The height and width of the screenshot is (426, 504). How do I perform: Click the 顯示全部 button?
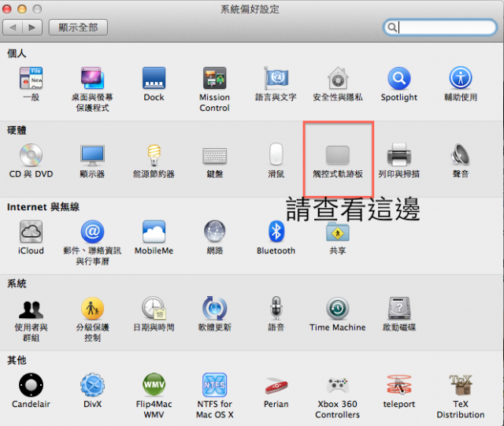pos(78,28)
